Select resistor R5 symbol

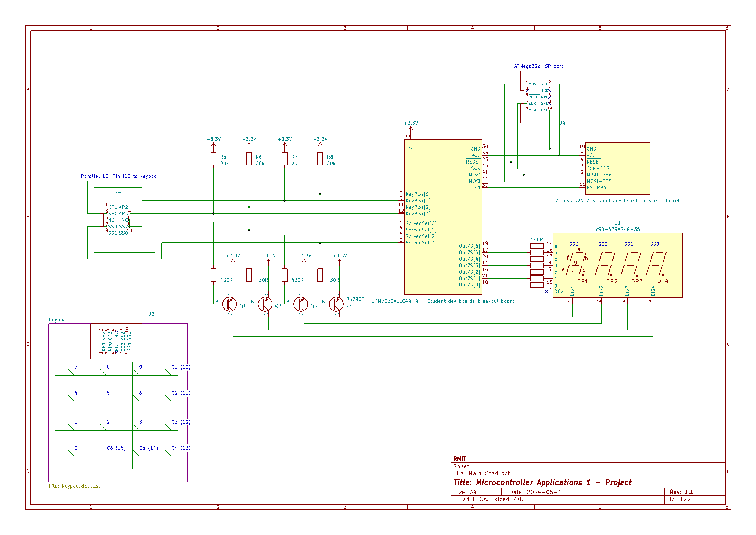point(213,159)
